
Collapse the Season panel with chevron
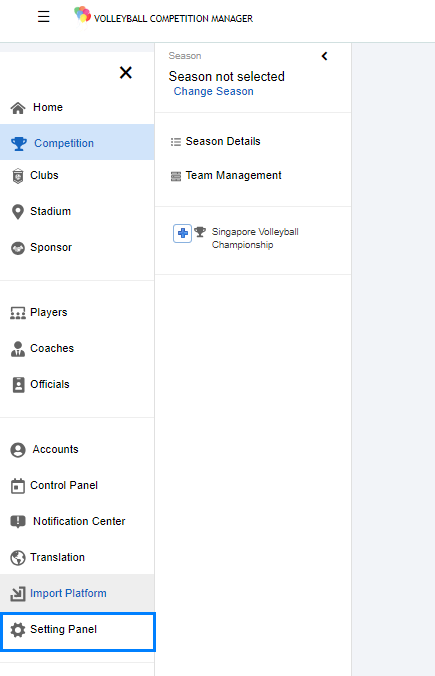[x=324, y=56]
